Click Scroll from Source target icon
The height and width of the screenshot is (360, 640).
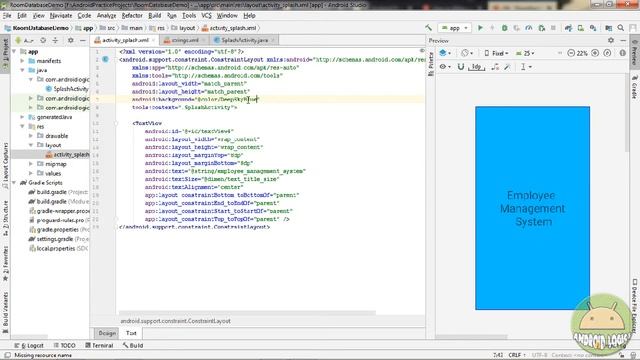click(x=43, y=40)
